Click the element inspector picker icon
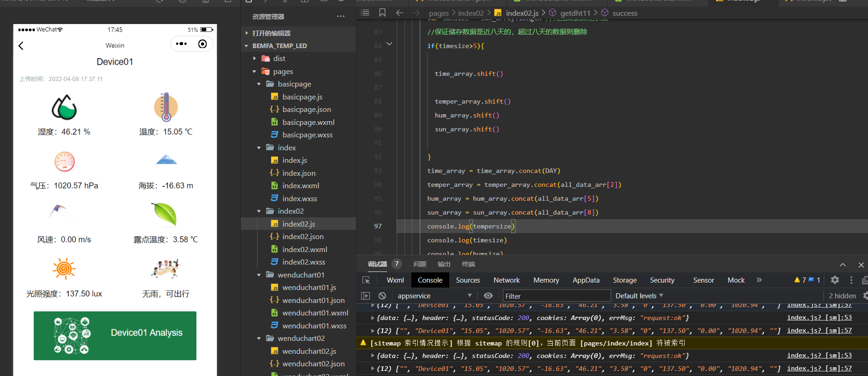 point(366,280)
